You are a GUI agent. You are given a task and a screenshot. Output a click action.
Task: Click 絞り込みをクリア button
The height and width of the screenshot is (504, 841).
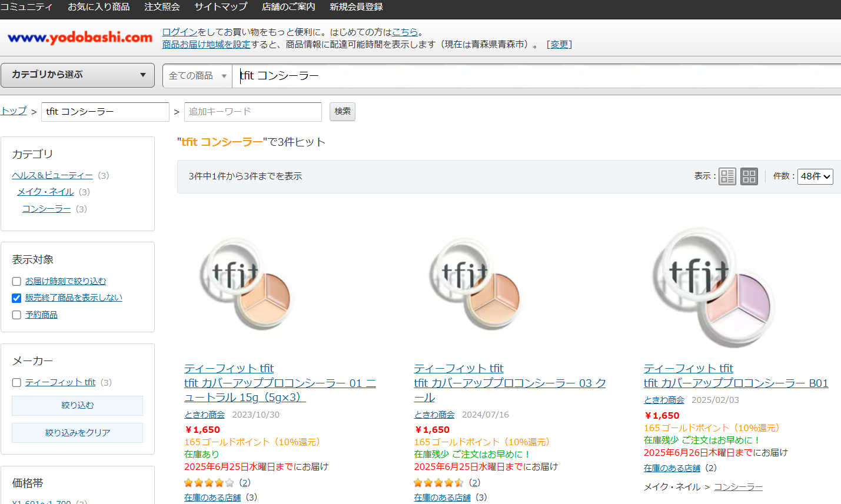point(78,433)
